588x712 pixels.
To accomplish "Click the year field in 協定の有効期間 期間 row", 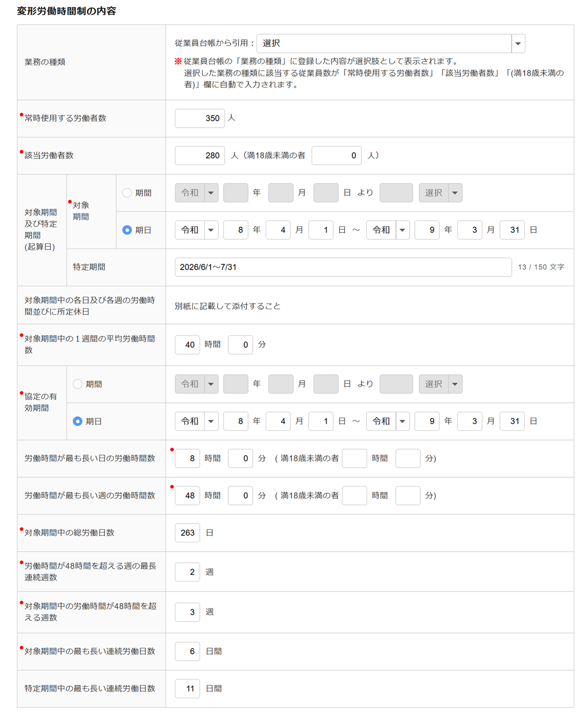I will (x=236, y=384).
